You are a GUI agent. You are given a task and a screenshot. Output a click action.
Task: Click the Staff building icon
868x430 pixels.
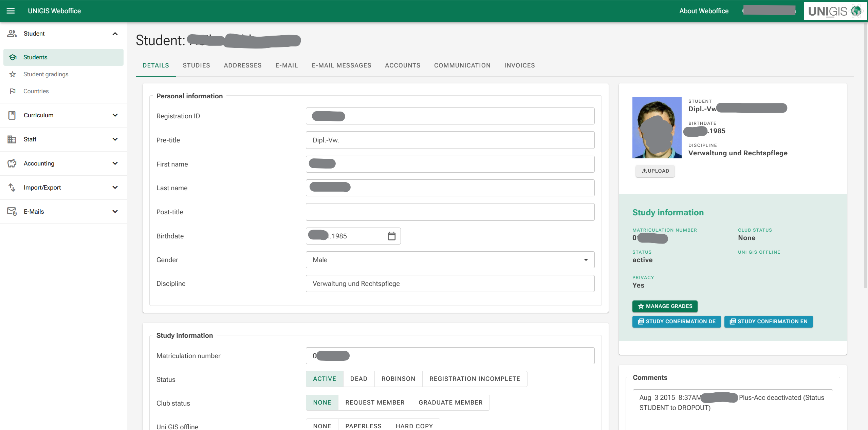[x=12, y=139]
